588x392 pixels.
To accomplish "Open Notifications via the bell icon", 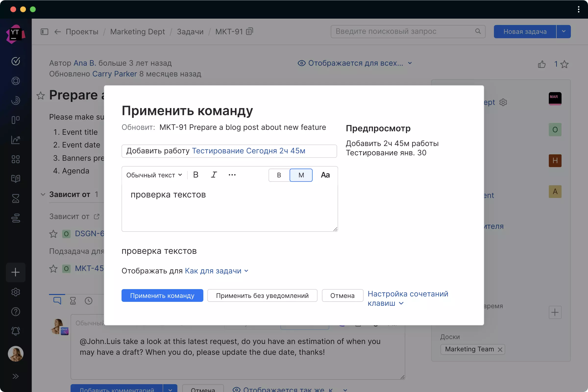I will tap(15, 331).
